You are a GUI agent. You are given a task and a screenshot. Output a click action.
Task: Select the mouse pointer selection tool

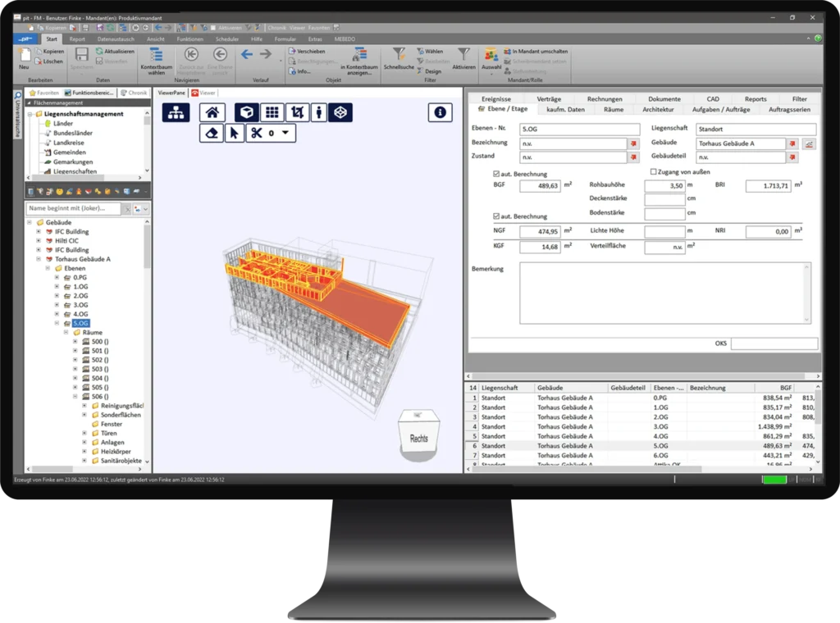point(234,133)
